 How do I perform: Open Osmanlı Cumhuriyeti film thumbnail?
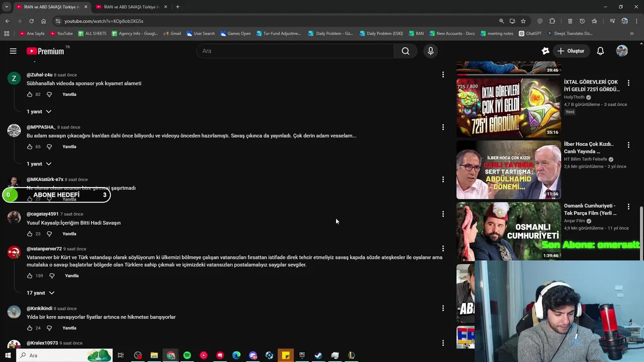(508, 231)
